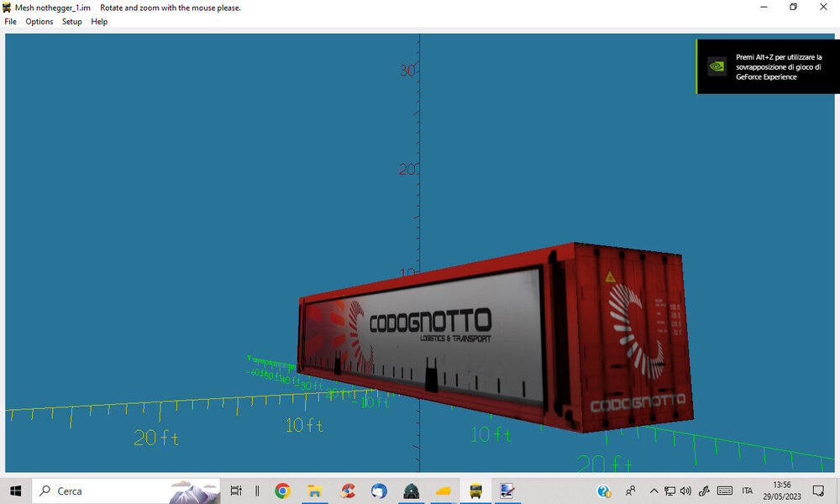Open the People icon in system tray
Screen dimensions: 840x504
tap(631, 491)
